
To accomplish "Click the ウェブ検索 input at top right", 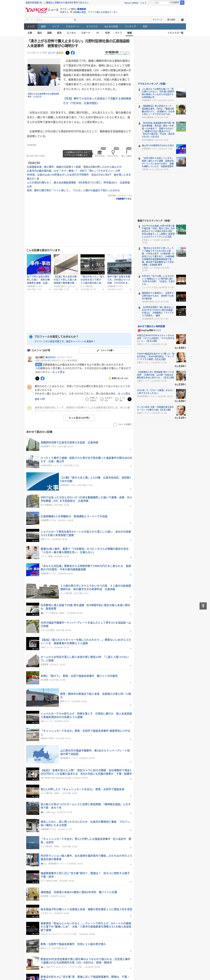I will 158,3.
